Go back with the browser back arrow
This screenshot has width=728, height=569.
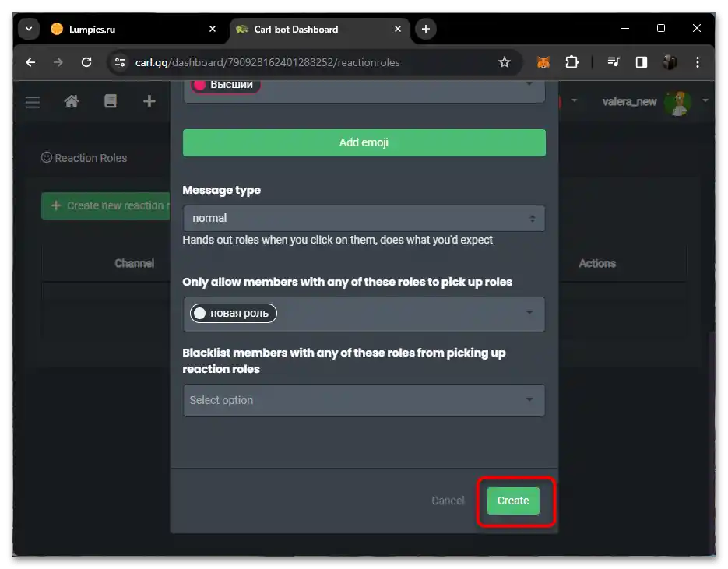pyautogui.click(x=30, y=62)
